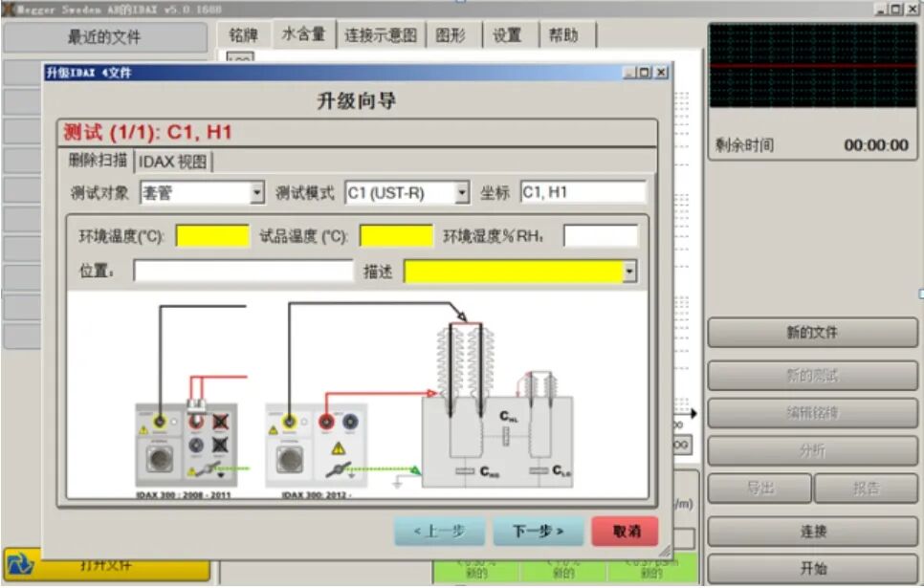This screenshot has width=924, height=588.
Task: Open the 图形 tab
Action: [451, 35]
